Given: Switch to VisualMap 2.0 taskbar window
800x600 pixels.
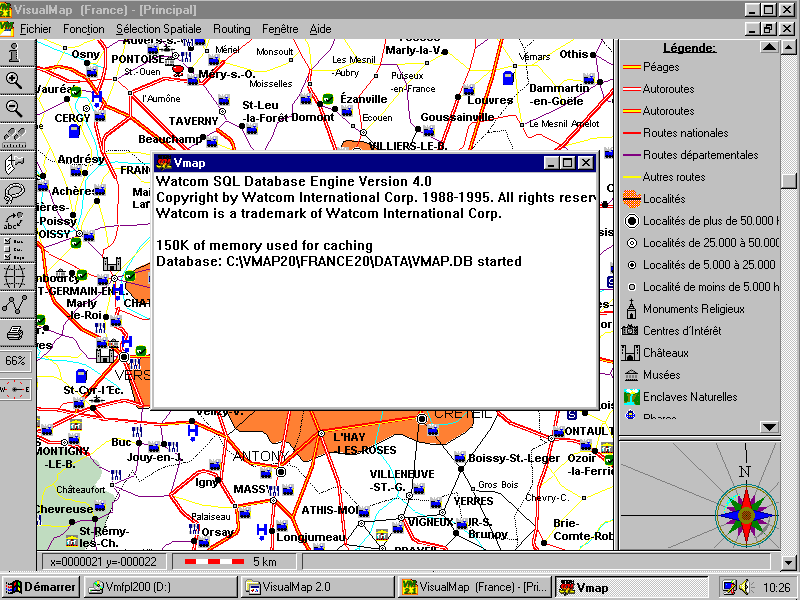Looking at the screenshot, I should coord(317,587).
